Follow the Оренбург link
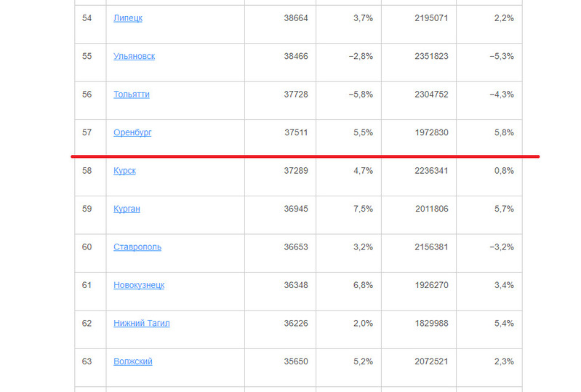The image size is (581, 392). (x=132, y=132)
